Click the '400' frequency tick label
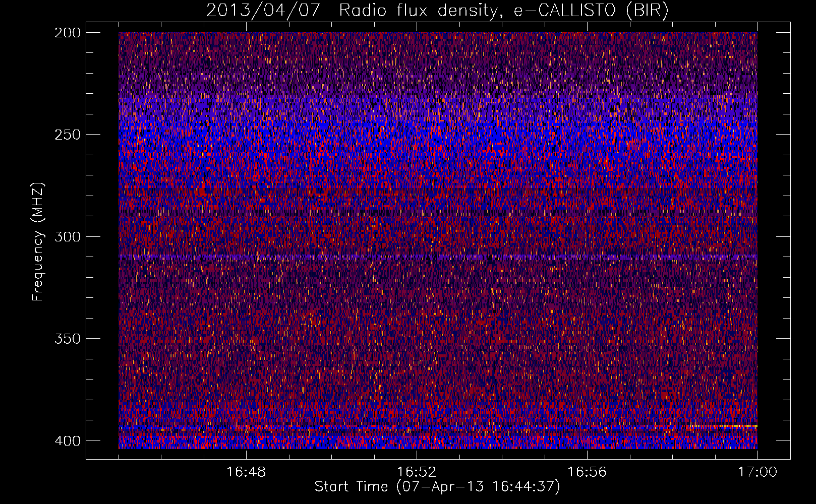Image resolution: width=816 pixels, height=504 pixels. pyautogui.click(x=68, y=440)
